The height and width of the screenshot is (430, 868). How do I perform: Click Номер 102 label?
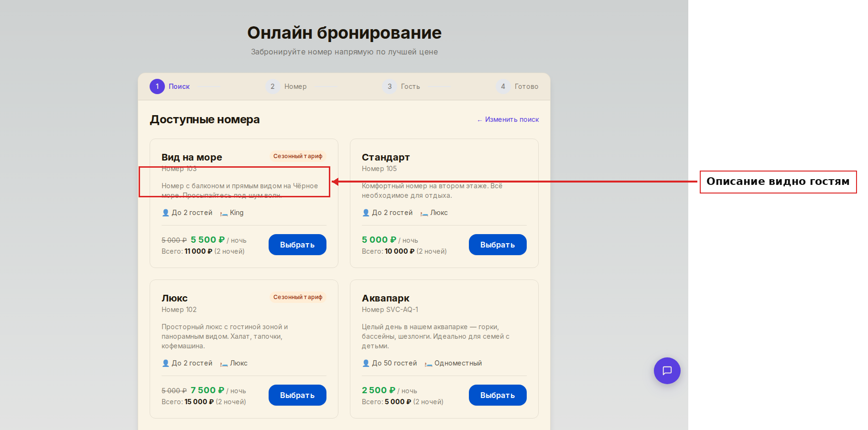179,310
